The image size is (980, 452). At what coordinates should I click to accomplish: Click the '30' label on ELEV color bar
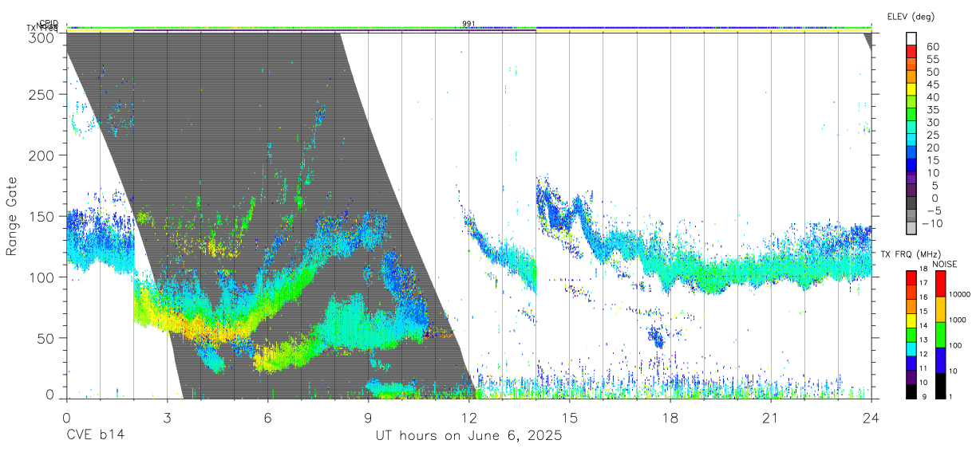click(x=932, y=122)
